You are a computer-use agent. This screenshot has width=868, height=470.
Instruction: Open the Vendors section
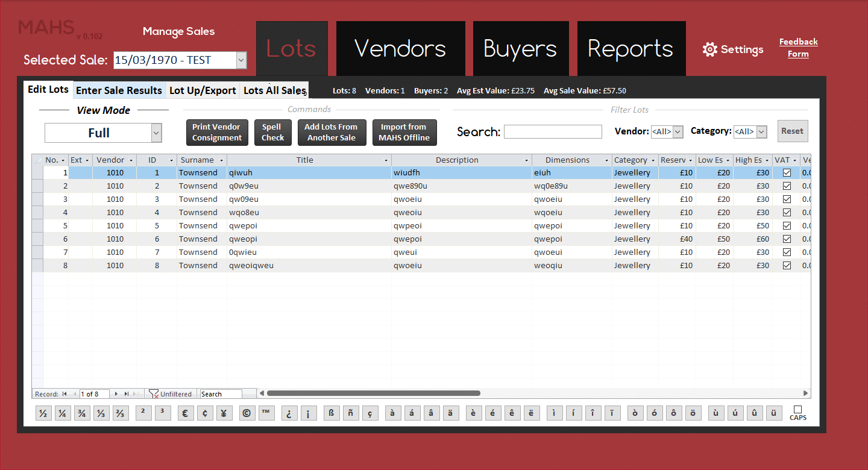coord(400,49)
